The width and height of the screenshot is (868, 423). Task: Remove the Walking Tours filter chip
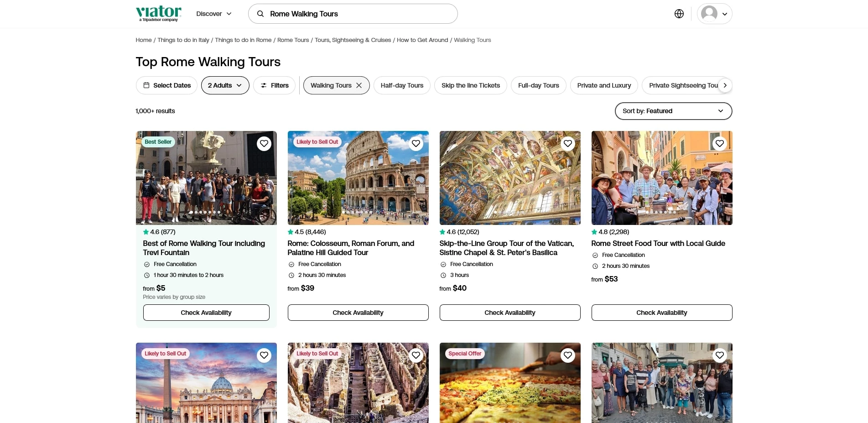(x=359, y=85)
